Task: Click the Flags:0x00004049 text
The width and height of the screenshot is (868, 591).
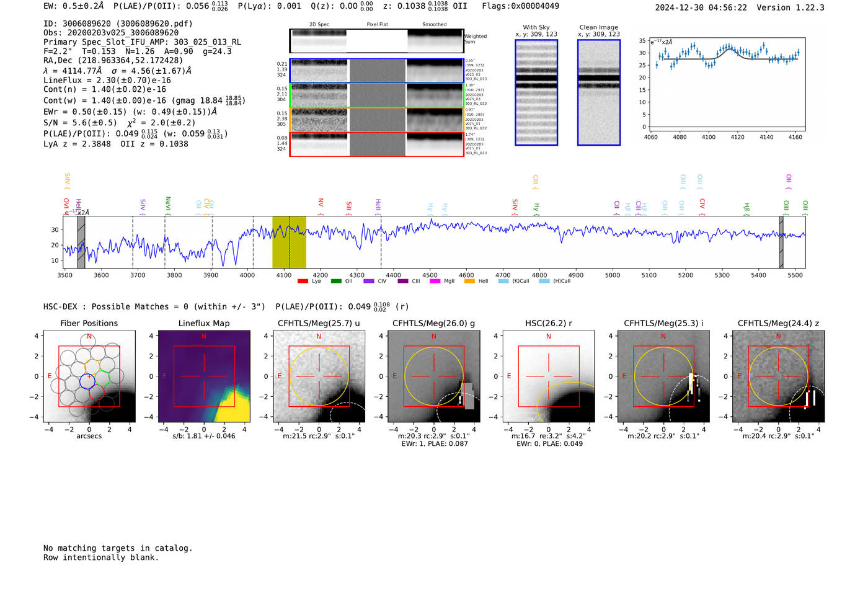Action: tap(521, 6)
